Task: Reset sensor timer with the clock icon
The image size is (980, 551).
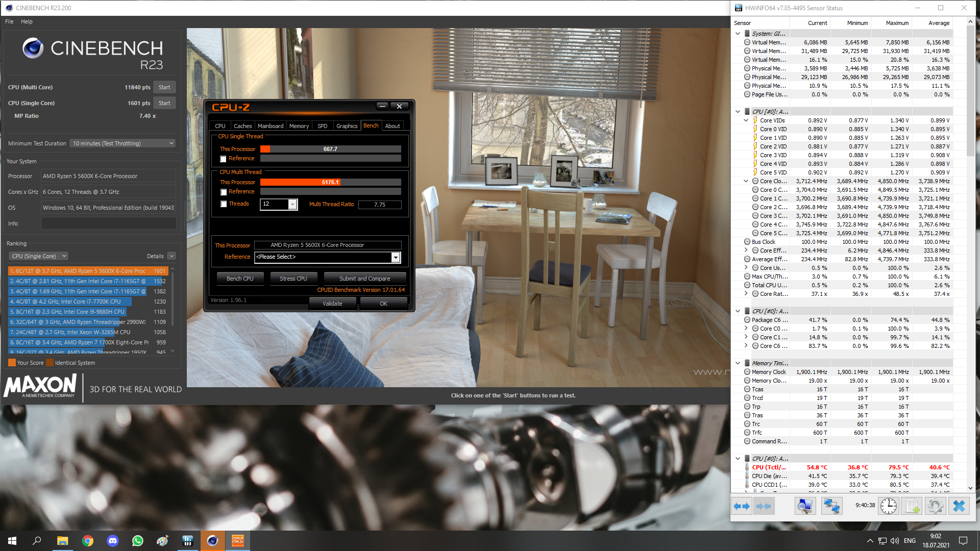Action: tap(889, 506)
